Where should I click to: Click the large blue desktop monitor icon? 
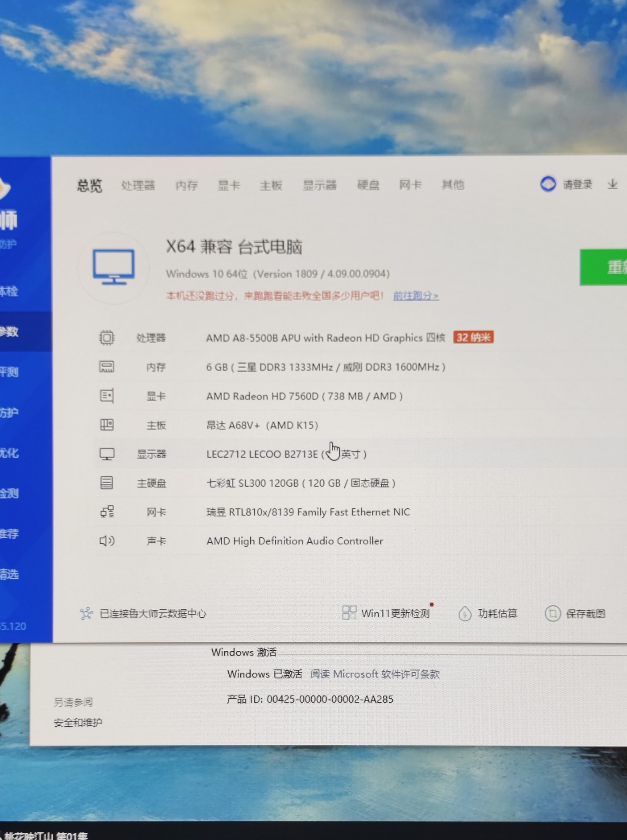[114, 267]
